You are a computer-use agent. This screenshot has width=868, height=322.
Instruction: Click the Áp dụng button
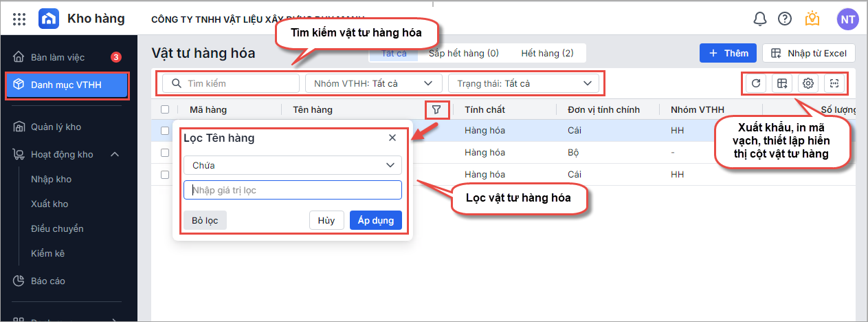pos(375,220)
